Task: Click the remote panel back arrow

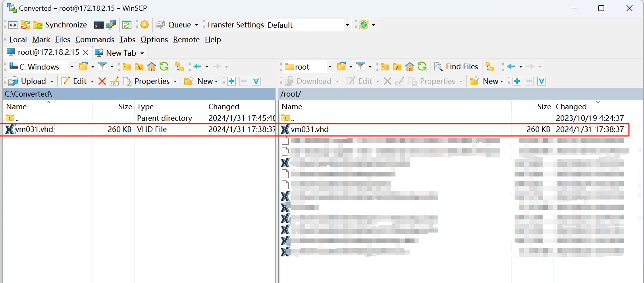Action: tap(511, 66)
